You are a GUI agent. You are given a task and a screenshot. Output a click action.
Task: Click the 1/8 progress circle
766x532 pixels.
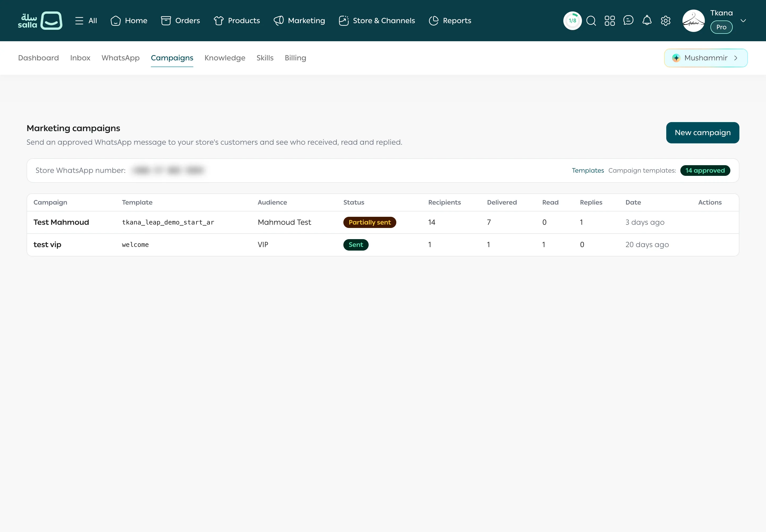(572, 21)
